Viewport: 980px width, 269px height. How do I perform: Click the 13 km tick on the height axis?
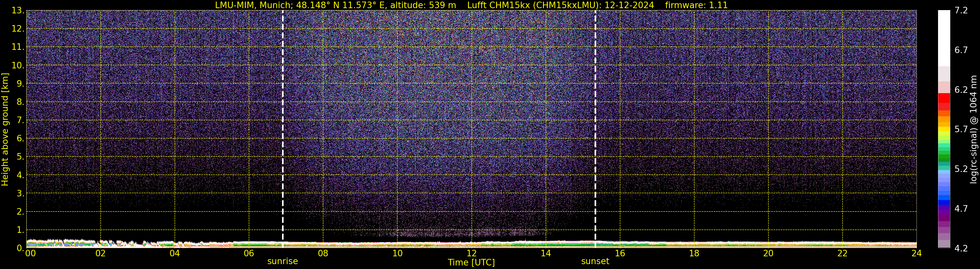(18, 11)
